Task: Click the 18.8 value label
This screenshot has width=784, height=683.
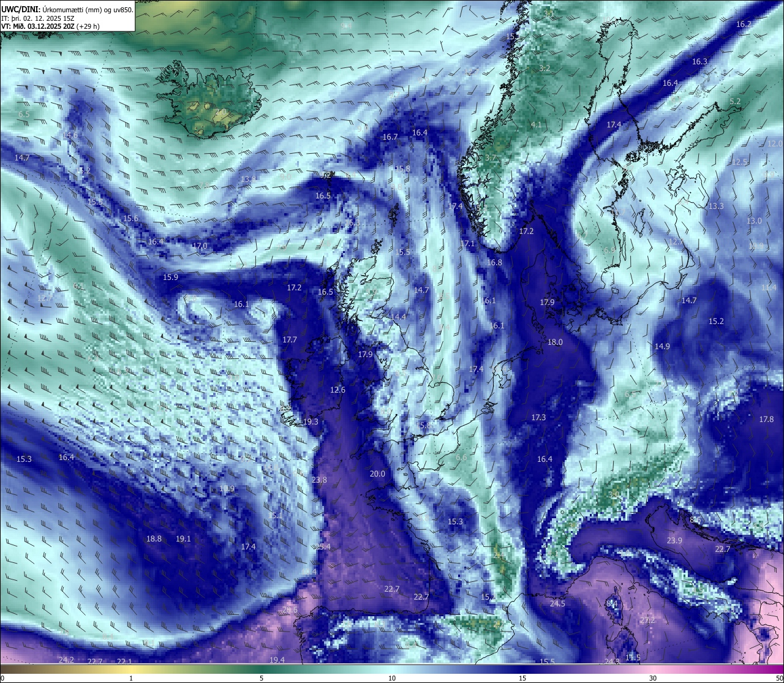Action: [154, 539]
